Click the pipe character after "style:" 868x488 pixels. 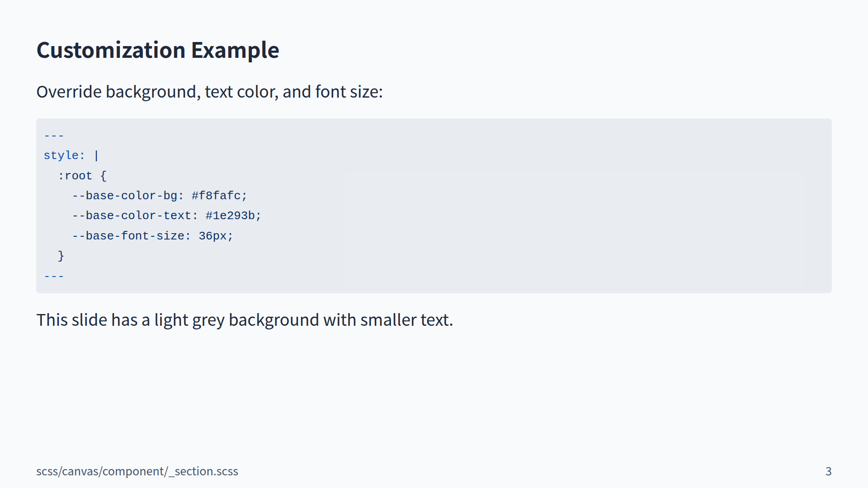(x=96, y=155)
